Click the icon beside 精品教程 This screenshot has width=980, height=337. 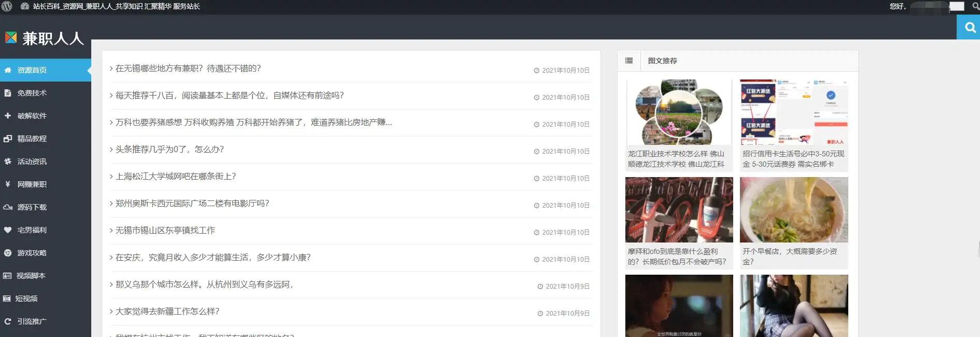click(x=8, y=139)
